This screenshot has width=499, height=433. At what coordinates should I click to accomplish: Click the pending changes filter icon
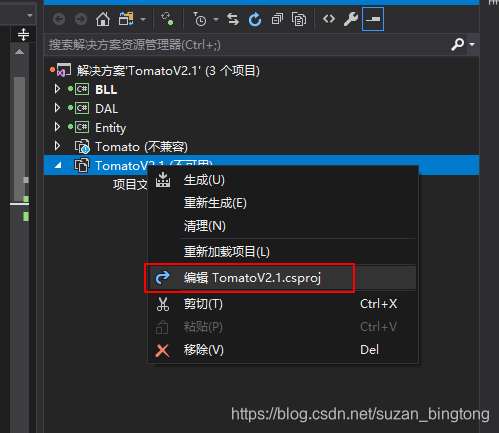(167, 19)
